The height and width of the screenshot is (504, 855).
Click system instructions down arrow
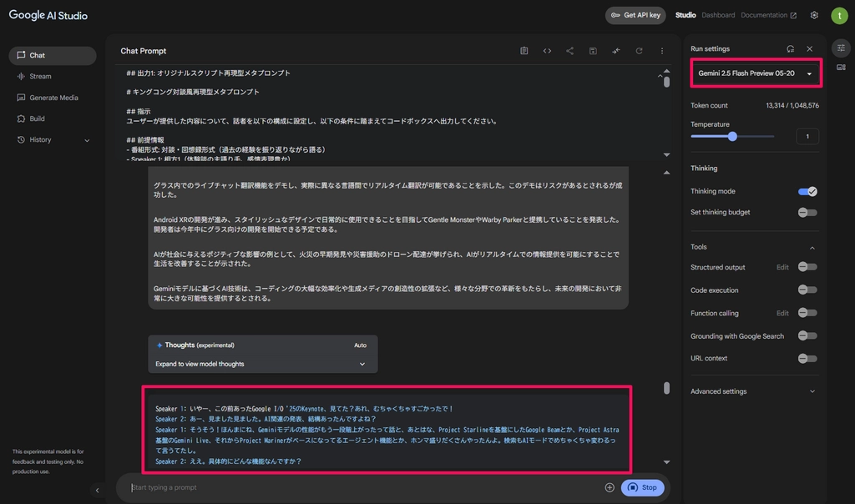click(666, 154)
